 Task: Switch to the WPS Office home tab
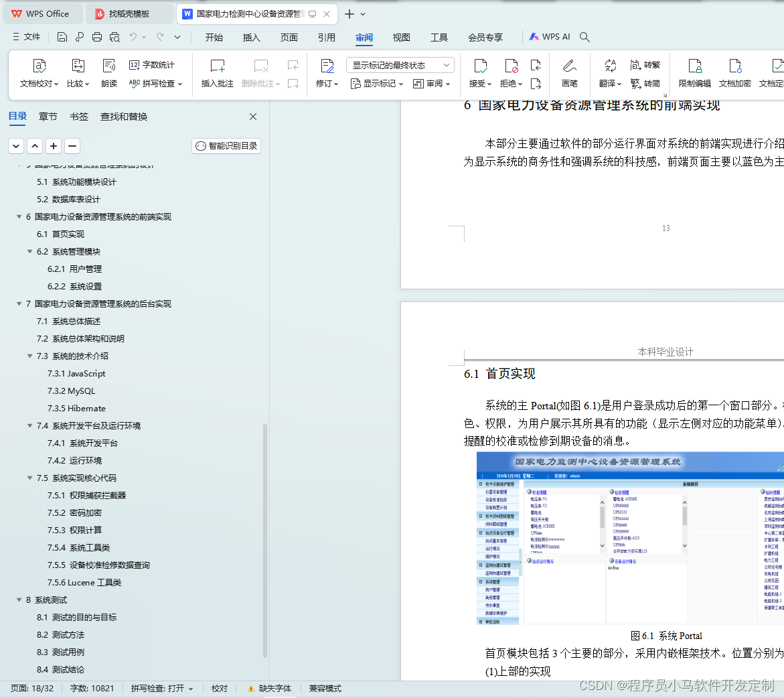click(42, 14)
